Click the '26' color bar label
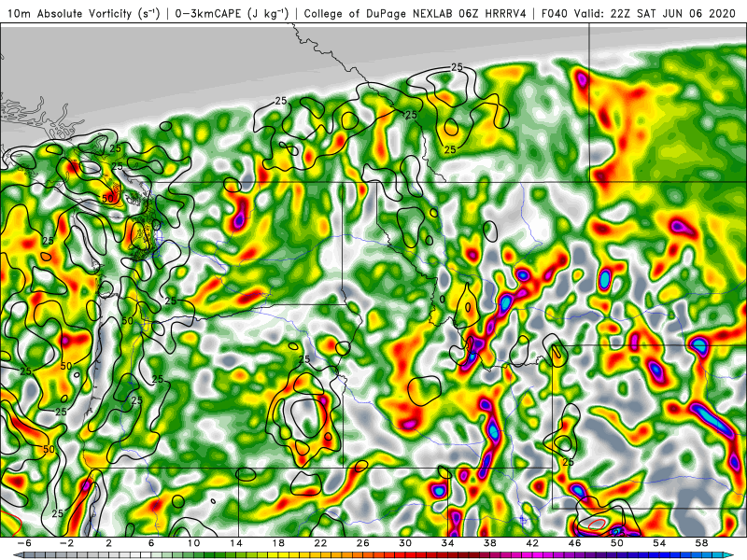Screen dimensions: 747x560 click(x=363, y=543)
